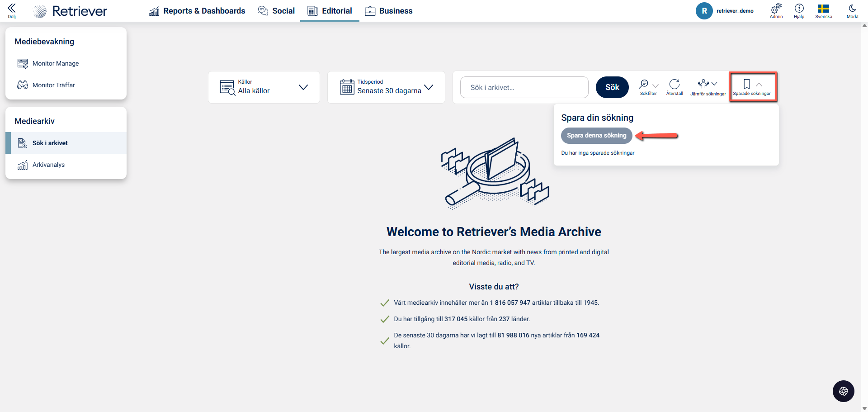Expand the Källor sources dropdown

[264, 87]
